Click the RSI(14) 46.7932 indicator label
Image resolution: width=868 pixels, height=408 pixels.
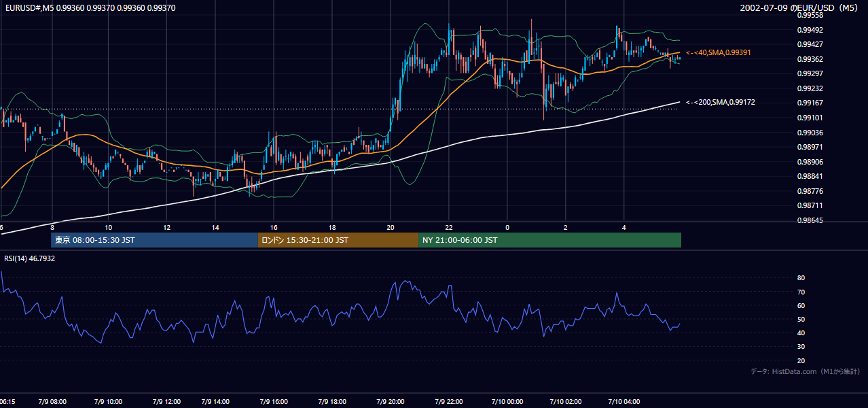tap(29, 258)
